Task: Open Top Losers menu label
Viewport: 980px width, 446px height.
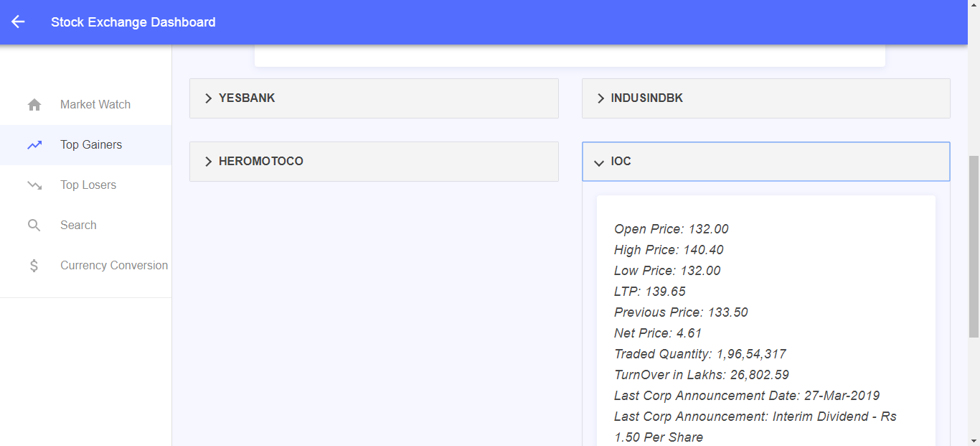Action: [x=88, y=185]
